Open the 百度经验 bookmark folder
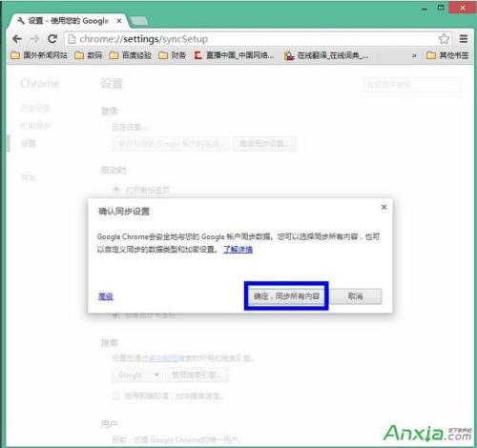The height and width of the screenshot is (448, 477). click(x=130, y=55)
